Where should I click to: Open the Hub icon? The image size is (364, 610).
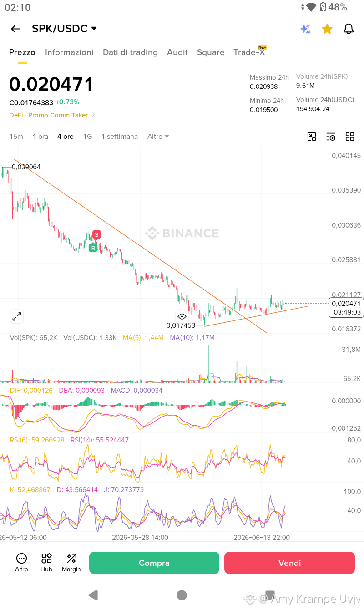[x=46, y=563]
